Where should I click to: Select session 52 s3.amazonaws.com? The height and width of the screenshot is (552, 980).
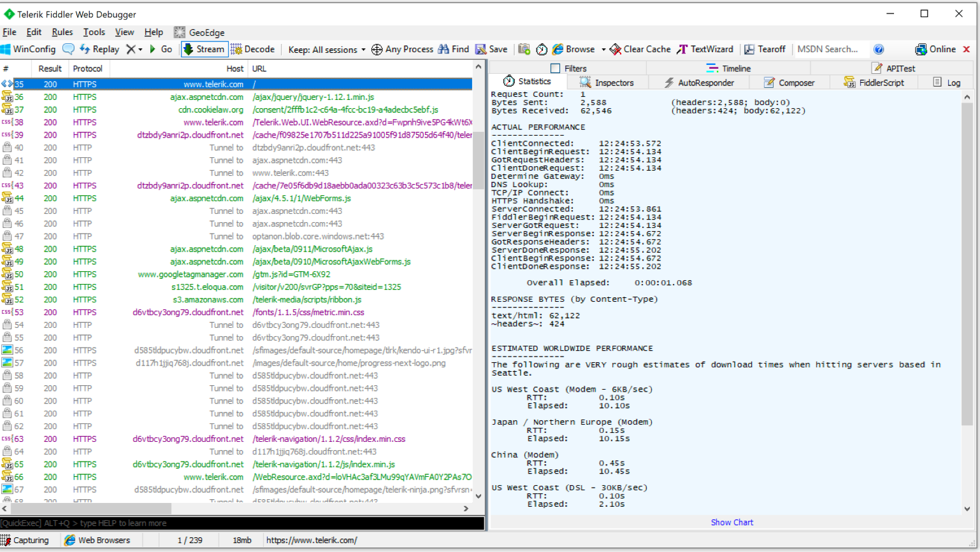(x=236, y=299)
